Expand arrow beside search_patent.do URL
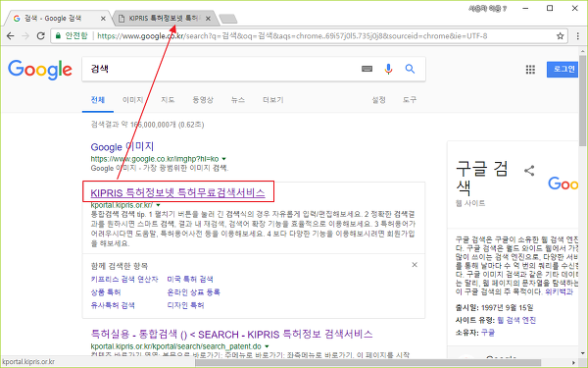The image size is (588, 368). [x=267, y=346]
